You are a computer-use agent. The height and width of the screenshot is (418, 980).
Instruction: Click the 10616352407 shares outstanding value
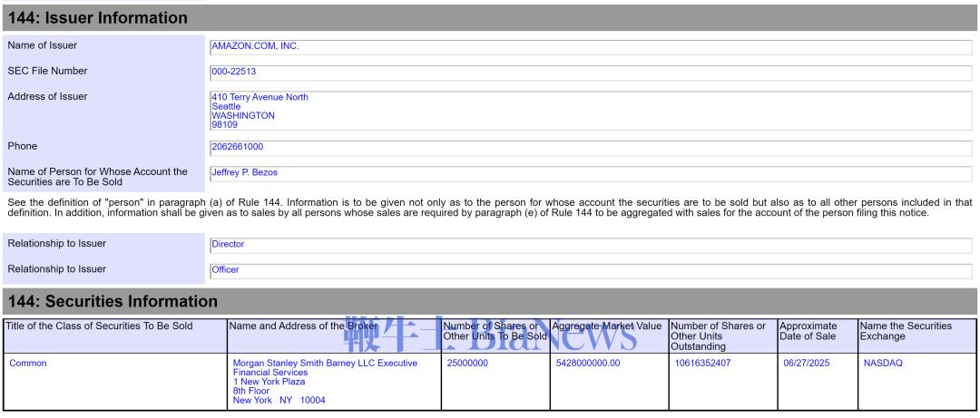point(702,363)
